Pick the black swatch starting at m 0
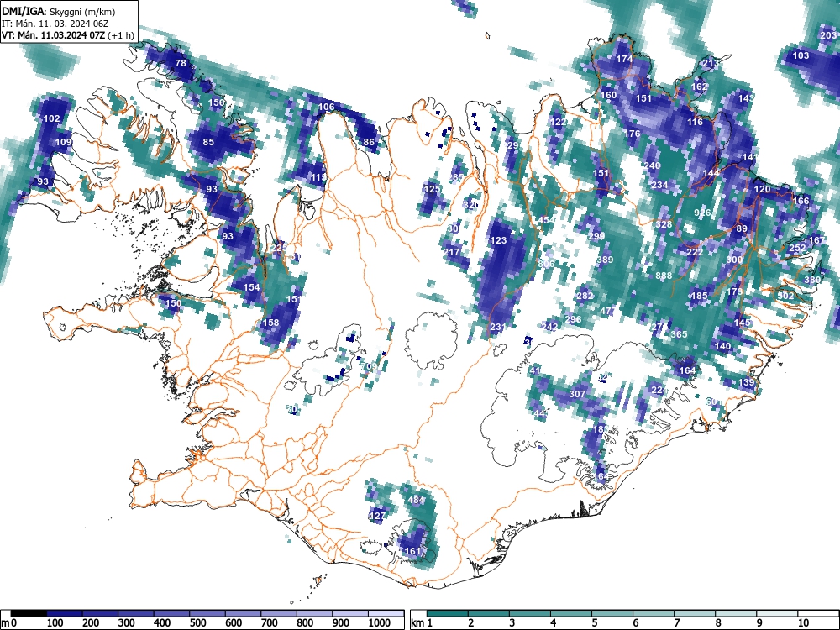 coord(29,613)
